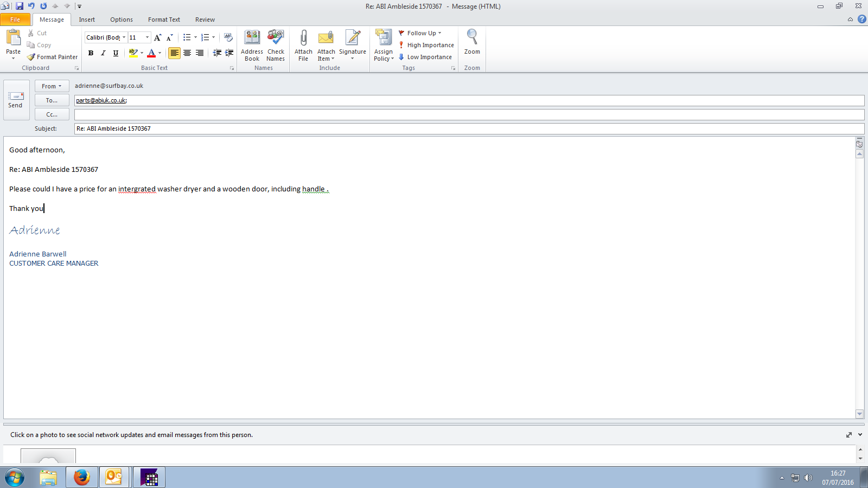The width and height of the screenshot is (868, 488).
Task: Save the message via quick access toolbar
Action: pos(20,6)
